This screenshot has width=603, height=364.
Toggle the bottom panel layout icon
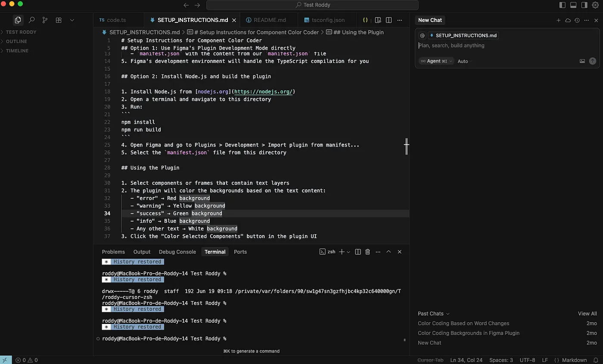pos(573,5)
